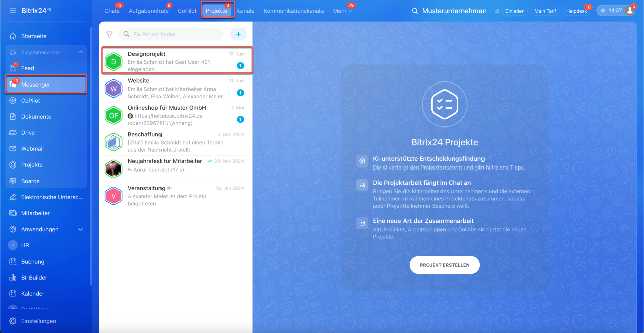Viewport: 644px width, 333px height.
Task: Switch to the CoPilot tab in top navigation
Action: coord(187,11)
